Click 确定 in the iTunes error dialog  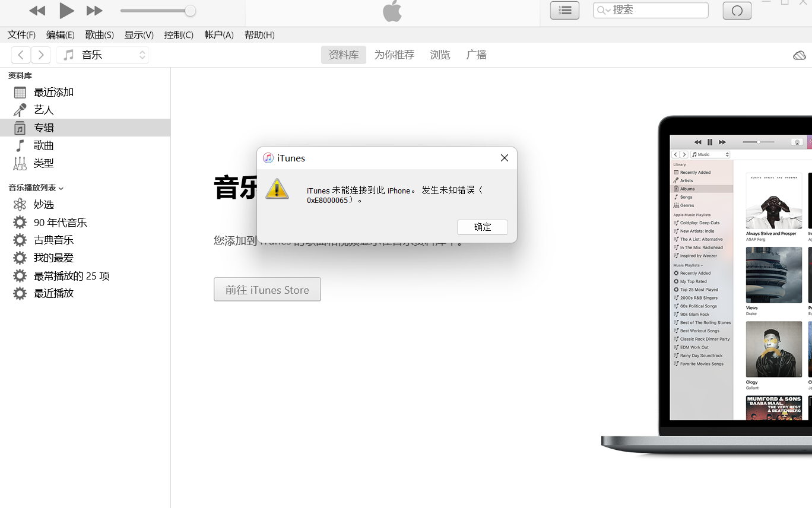point(483,227)
